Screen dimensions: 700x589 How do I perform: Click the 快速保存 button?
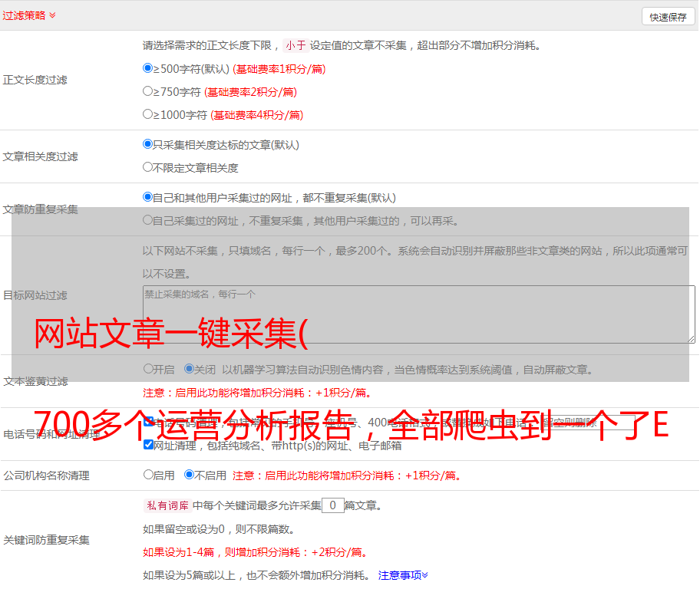pos(668,17)
